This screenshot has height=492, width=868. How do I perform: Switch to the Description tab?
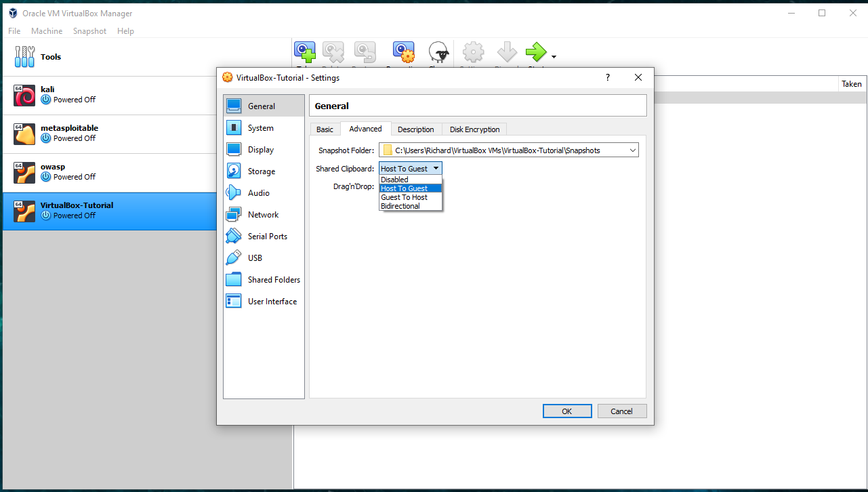[x=416, y=129]
